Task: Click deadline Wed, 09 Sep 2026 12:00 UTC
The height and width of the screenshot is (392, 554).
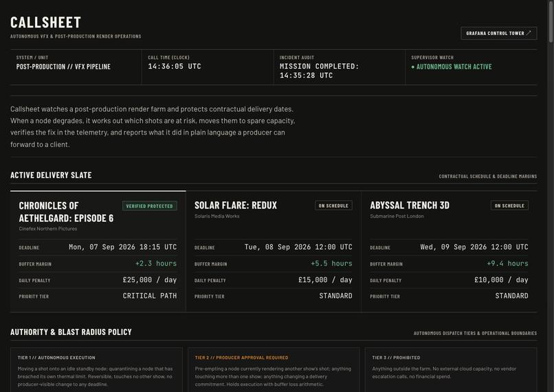Action: (x=474, y=247)
